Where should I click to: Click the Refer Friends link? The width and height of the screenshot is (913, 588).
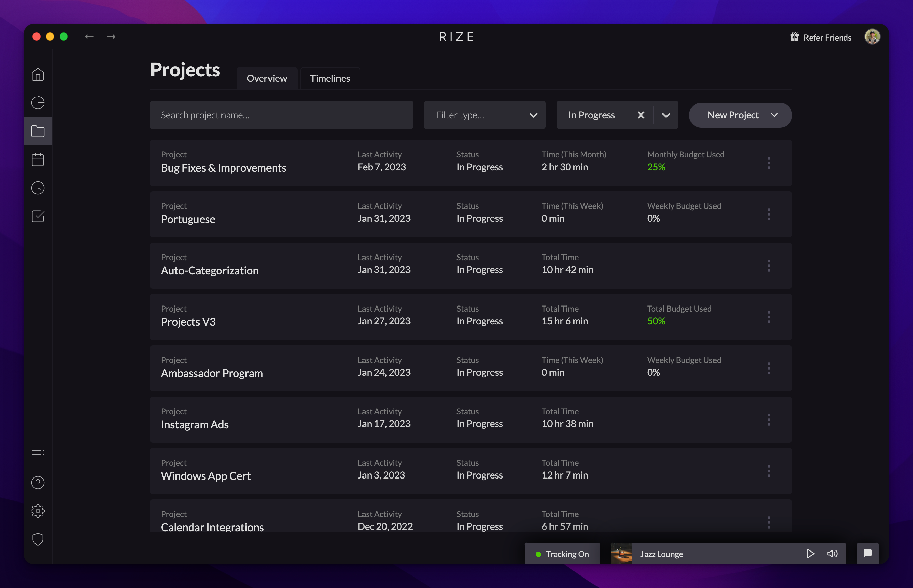click(827, 38)
